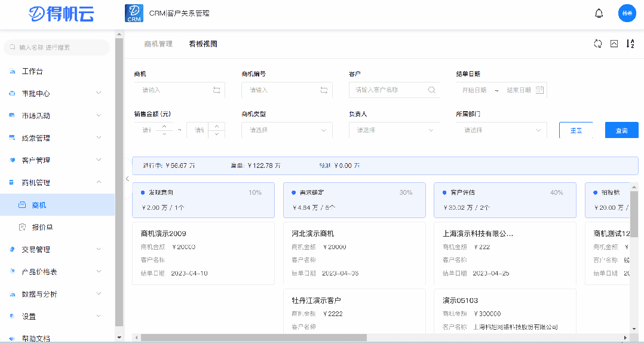Click the A-Z sort icon

(x=630, y=44)
